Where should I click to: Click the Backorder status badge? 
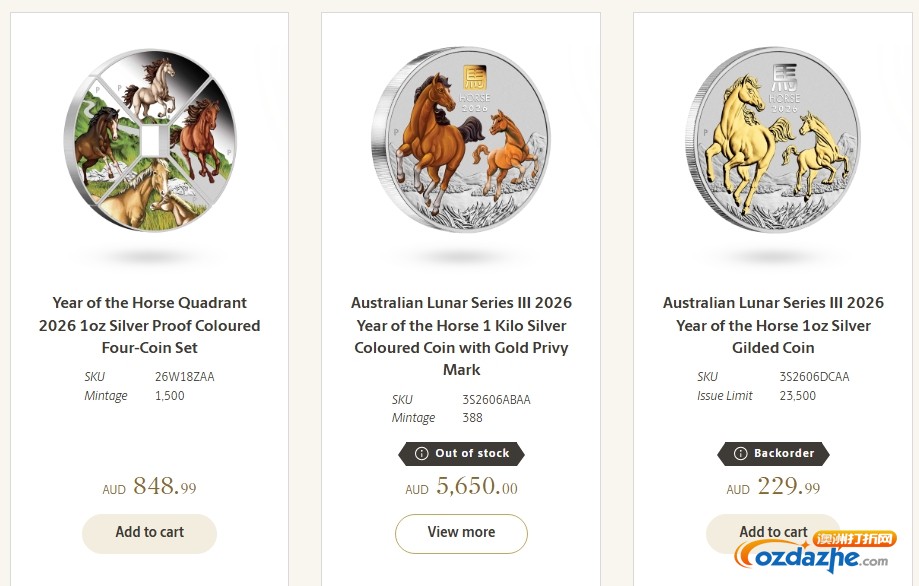[x=772, y=453]
